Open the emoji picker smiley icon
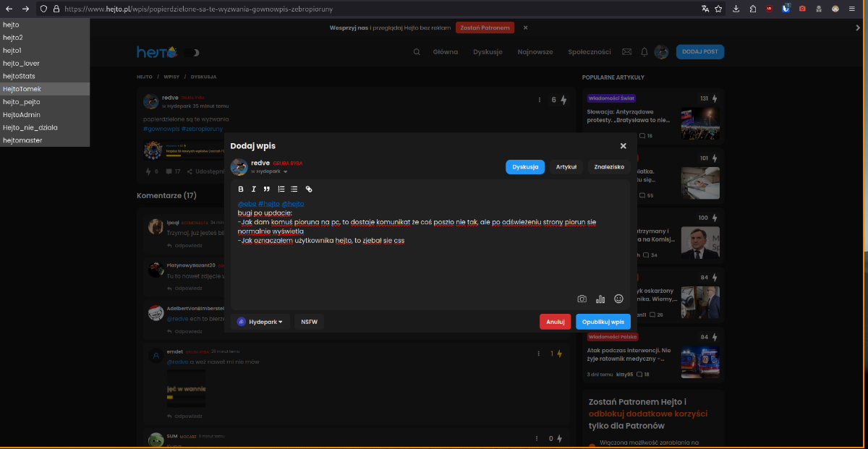 click(x=618, y=299)
